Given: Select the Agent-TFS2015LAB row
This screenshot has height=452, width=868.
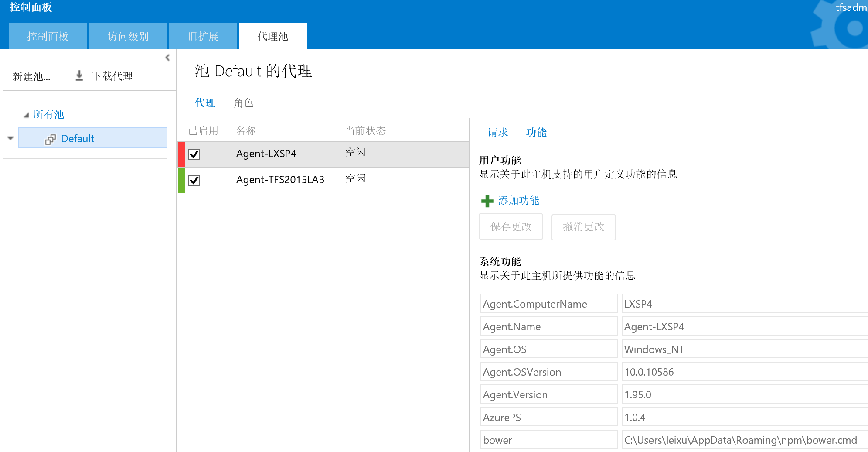Looking at the screenshot, I should pos(323,181).
